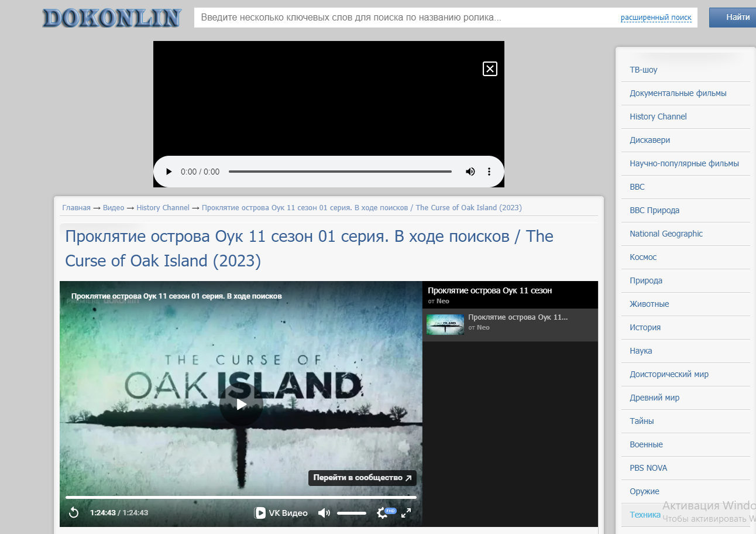Open the BBC Природа category
This screenshot has height=534, width=756.
655,210
